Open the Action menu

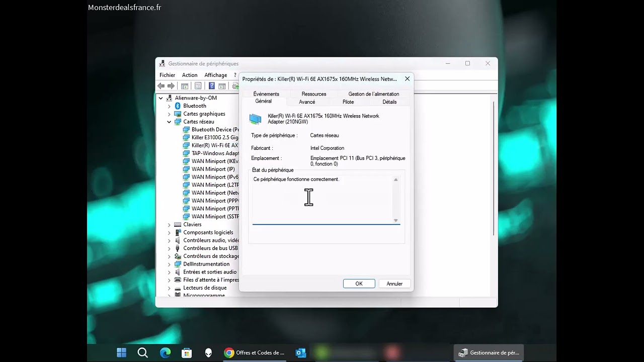(190, 75)
